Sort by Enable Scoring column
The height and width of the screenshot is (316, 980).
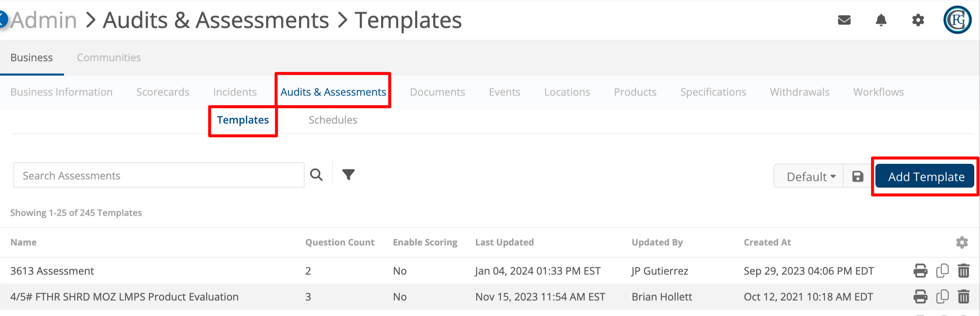[x=425, y=242]
